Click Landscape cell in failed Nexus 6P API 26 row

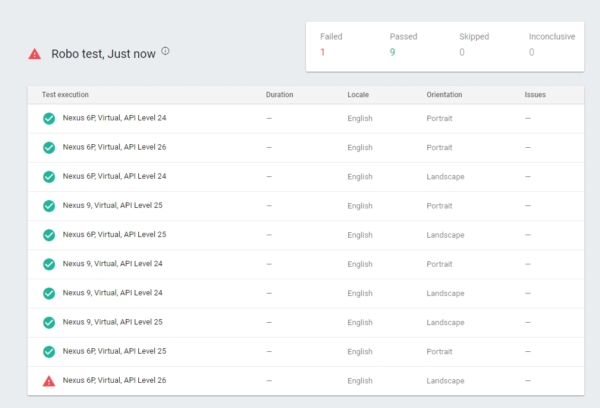point(445,381)
